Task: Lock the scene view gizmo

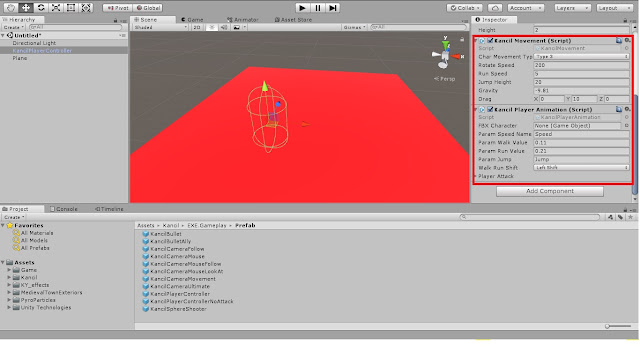Action: (x=462, y=40)
